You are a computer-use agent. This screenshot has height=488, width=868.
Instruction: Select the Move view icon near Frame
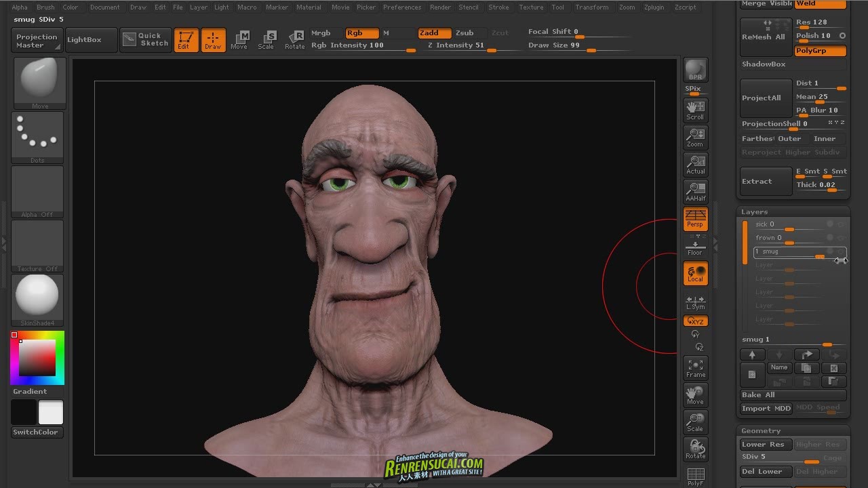click(x=695, y=395)
